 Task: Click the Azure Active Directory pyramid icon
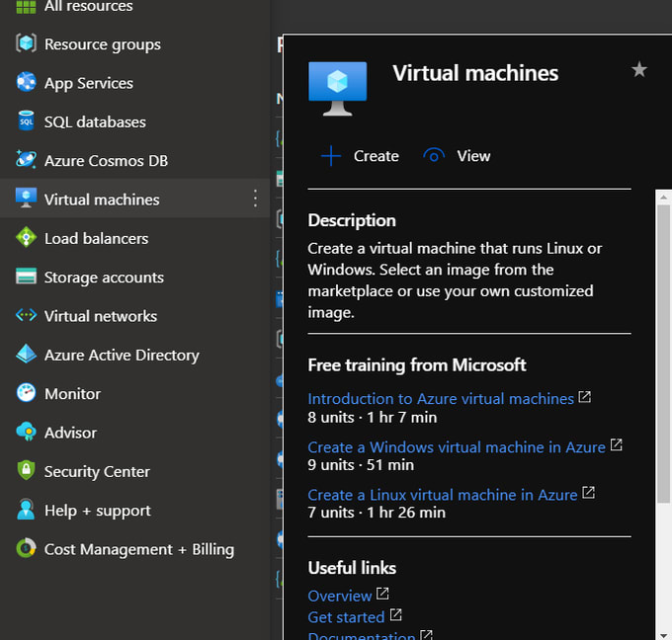pyautogui.click(x=26, y=354)
